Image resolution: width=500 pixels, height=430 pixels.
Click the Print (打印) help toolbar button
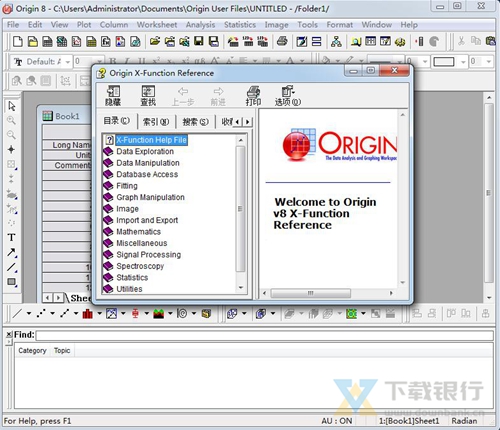253,96
